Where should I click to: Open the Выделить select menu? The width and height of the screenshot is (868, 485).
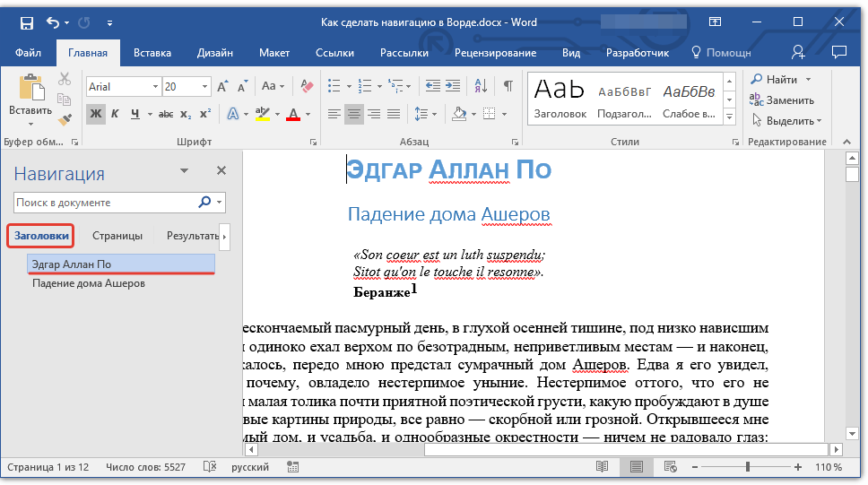[786, 121]
